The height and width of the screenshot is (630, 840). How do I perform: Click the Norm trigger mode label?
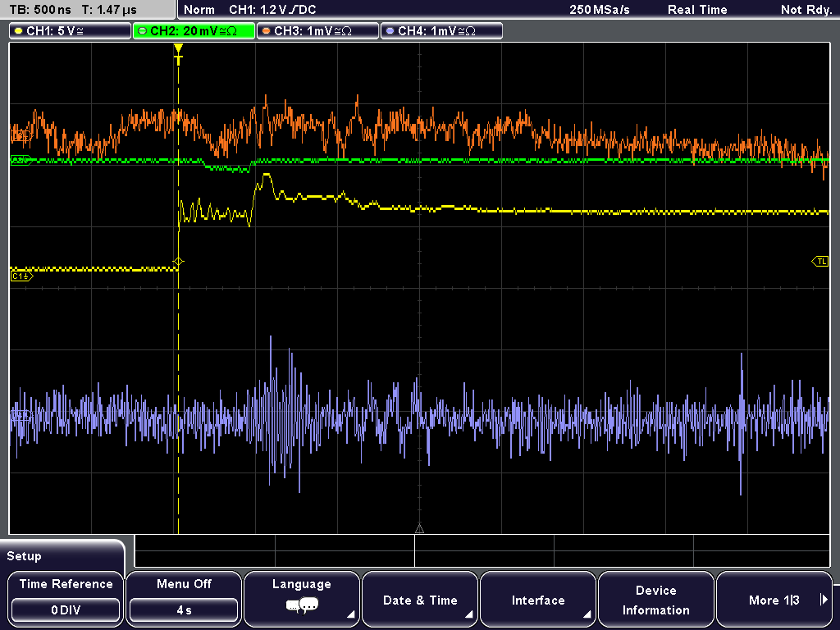pyautogui.click(x=199, y=10)
